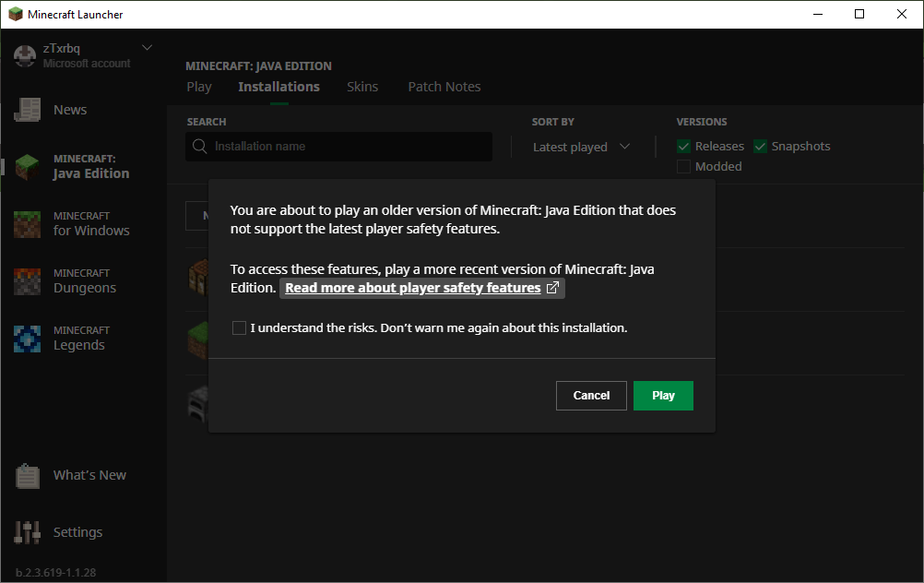
Task: Maximize the Minecraft Launcher window
Action: [x=859, y=14]
